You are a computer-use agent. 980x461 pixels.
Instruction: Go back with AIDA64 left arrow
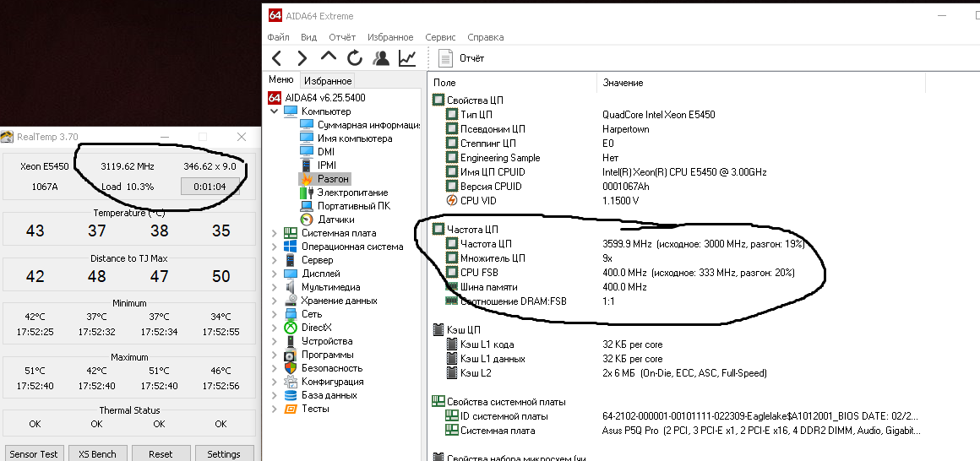[x=276, y=58]
